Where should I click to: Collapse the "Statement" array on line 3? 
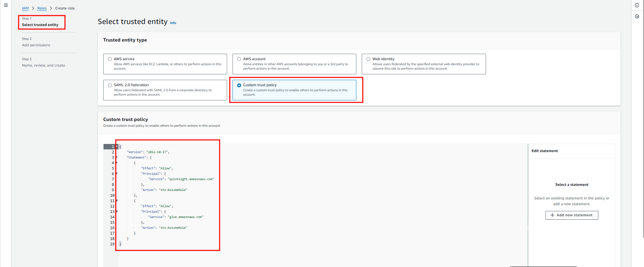(117, 157)
